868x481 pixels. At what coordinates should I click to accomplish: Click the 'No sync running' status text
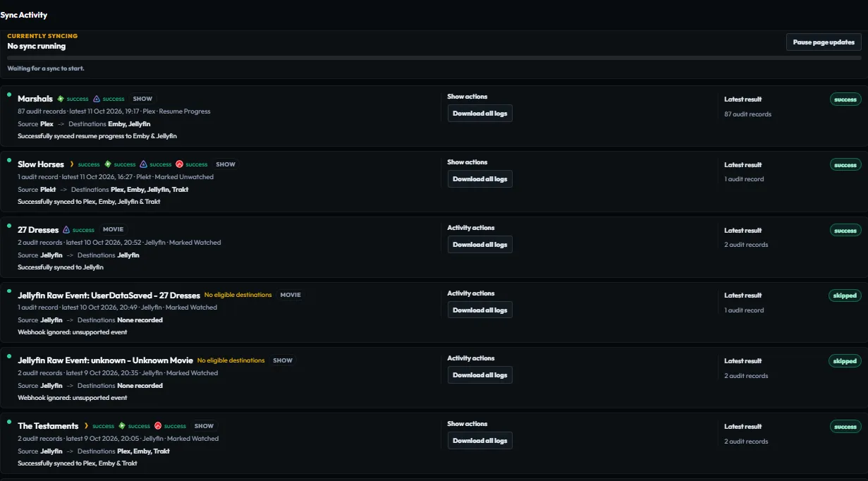pyautogui.click(x=37, y=47)
